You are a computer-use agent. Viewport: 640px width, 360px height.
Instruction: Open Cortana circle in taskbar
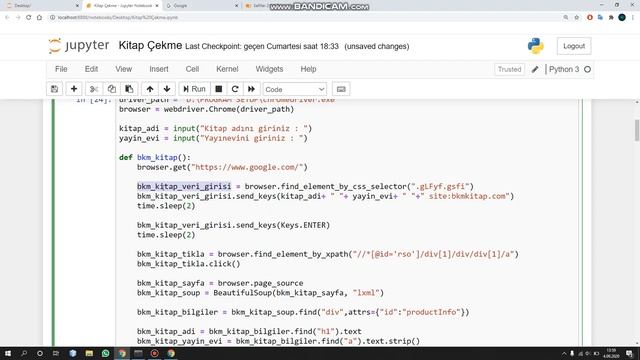[x=40, y=353]
